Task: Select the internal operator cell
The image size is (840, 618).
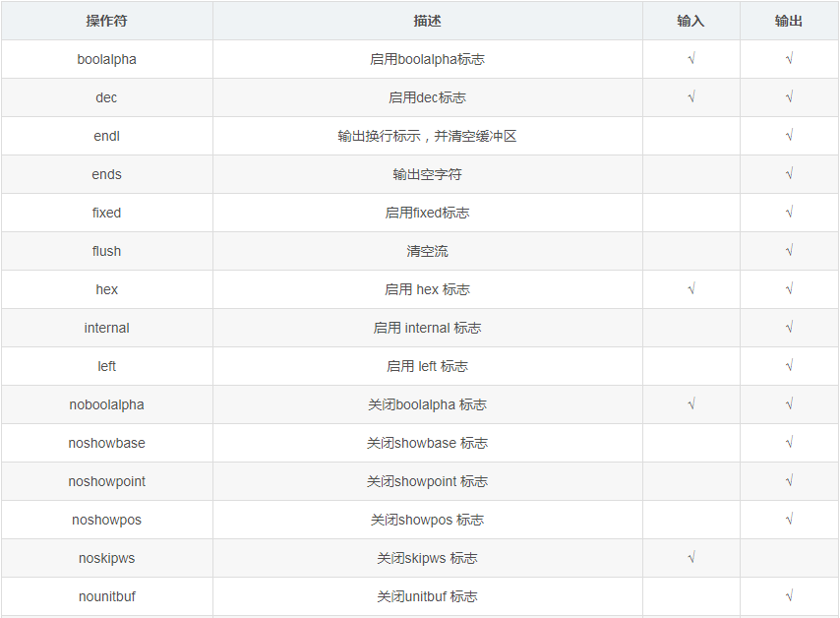Action: click(106, 328)
